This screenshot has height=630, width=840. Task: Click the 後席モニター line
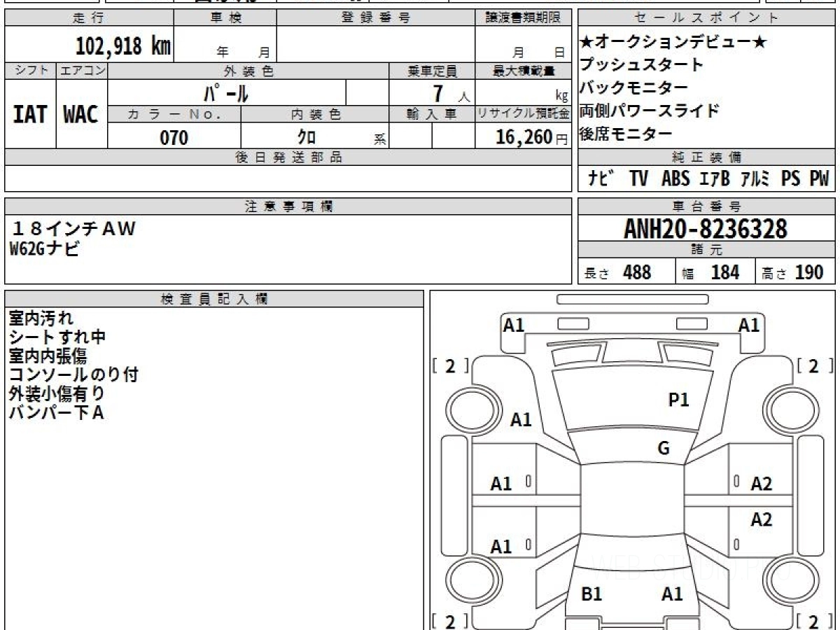point(626,134)
